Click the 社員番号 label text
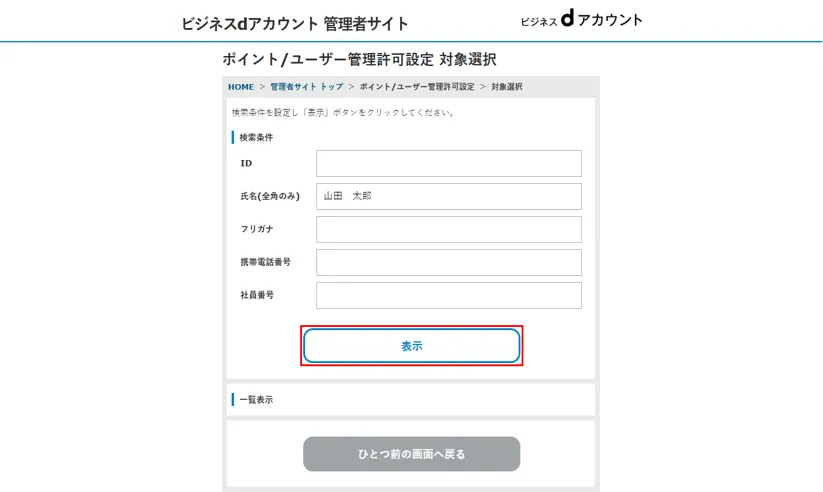The width and height of the screenshot is (823, 492). 257,295
